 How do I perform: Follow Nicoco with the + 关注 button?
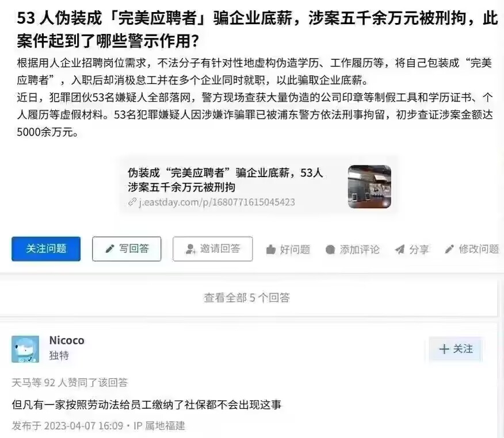click(x=456, y=349)
